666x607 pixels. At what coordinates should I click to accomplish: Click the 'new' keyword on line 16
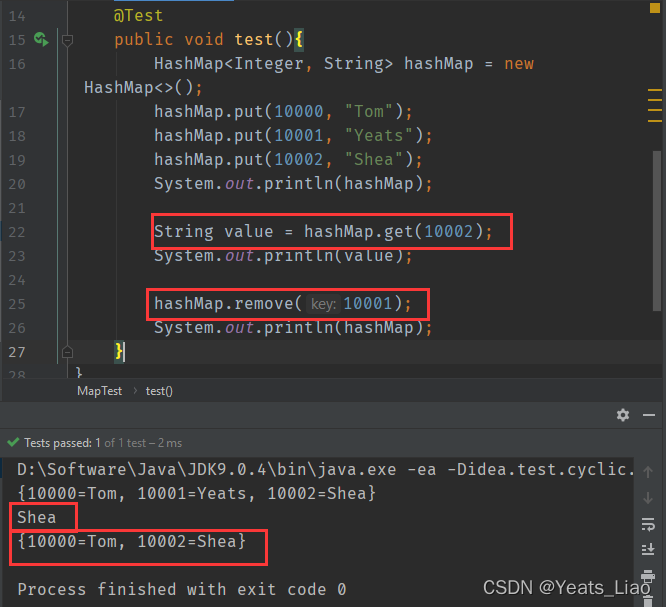pos(519,64)
